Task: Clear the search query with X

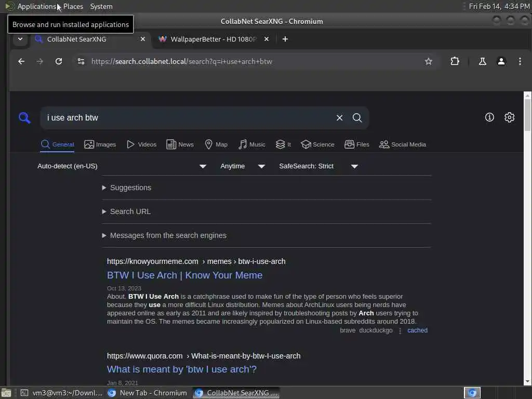Action: point(339,118)
